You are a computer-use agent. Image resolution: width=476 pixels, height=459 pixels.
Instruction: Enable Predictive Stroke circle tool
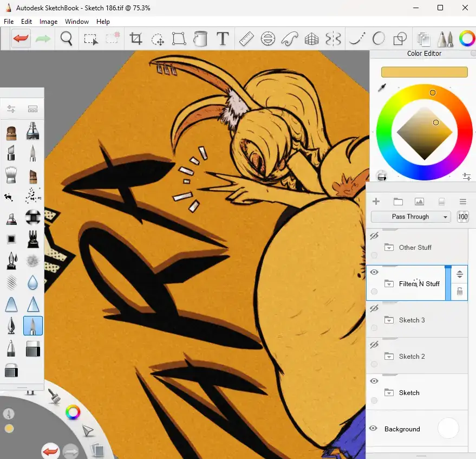click(x=379, y=38)
